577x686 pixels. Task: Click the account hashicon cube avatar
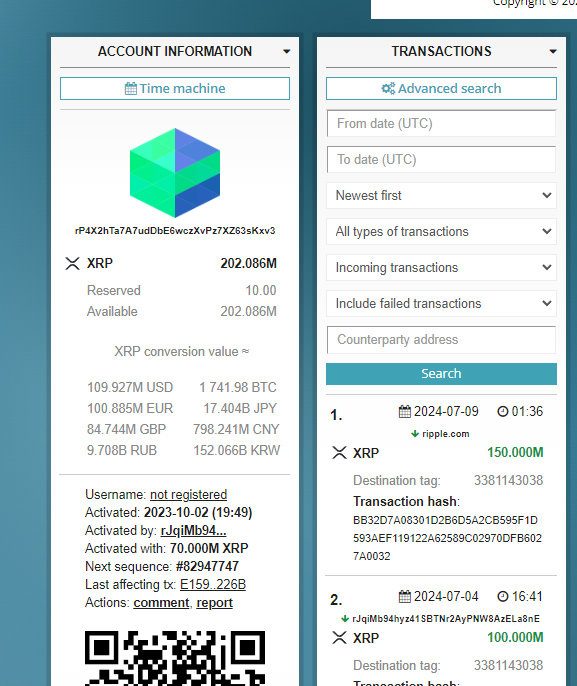click(x=175, y=173)
